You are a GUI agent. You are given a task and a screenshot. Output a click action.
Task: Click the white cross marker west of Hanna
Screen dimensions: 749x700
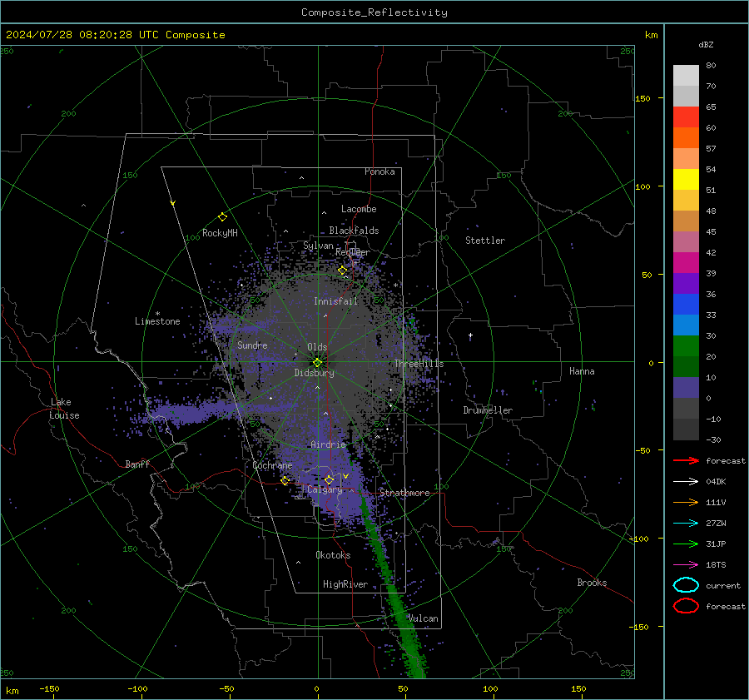click(470, 335)
